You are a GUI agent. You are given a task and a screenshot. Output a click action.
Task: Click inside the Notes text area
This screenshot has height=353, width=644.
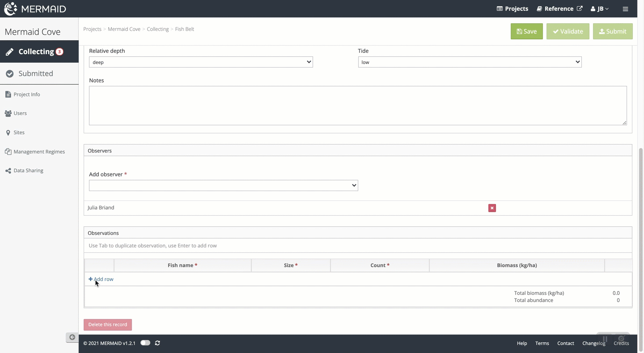click(x=357, y=106)
